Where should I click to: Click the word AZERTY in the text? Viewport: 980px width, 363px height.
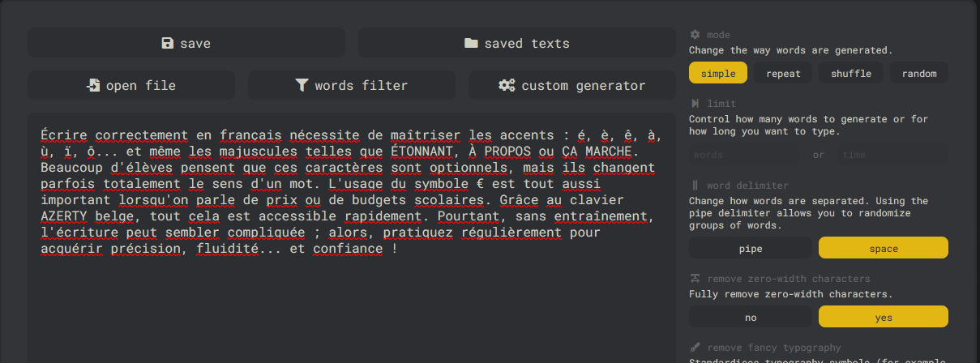tap(64, 216)
